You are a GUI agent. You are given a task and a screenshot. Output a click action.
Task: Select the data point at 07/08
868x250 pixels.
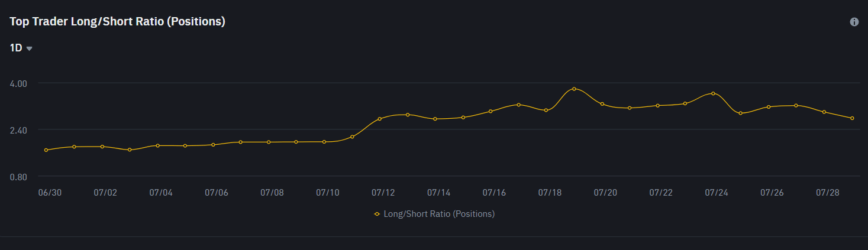[269, 142]
